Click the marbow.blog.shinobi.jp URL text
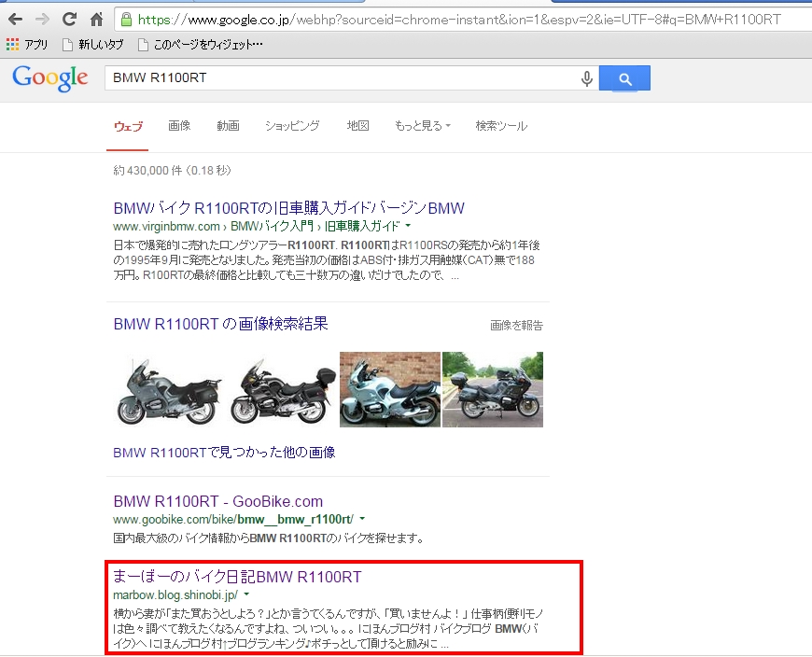Screen dimensions: 812x657 pos(175,594)
